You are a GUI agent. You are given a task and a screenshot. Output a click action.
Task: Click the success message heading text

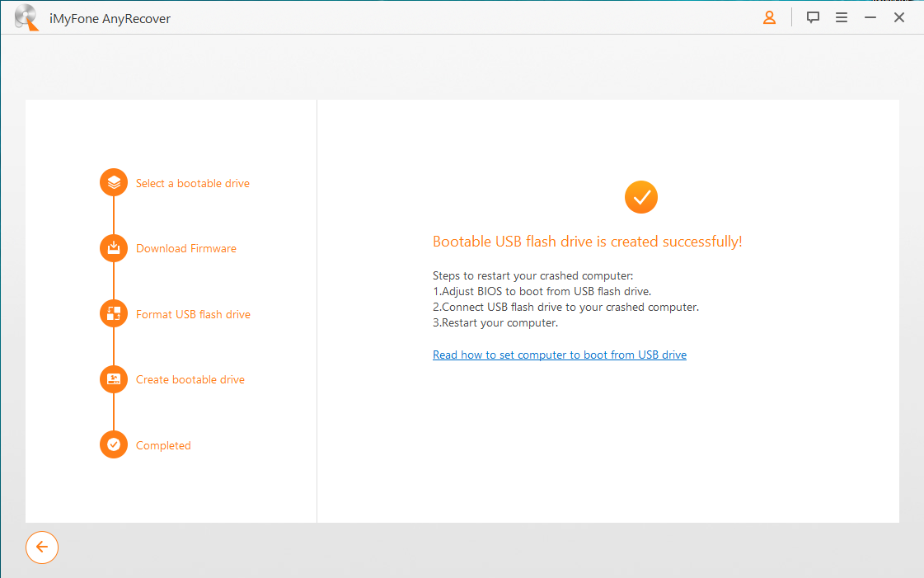pyautogui.click(x=587, y=241)
